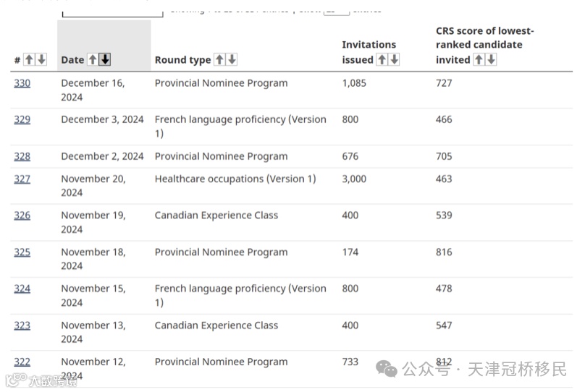Open draw round 328 link
The width and height of the screenshot is (585, 392).
click(x=22, y=156)
